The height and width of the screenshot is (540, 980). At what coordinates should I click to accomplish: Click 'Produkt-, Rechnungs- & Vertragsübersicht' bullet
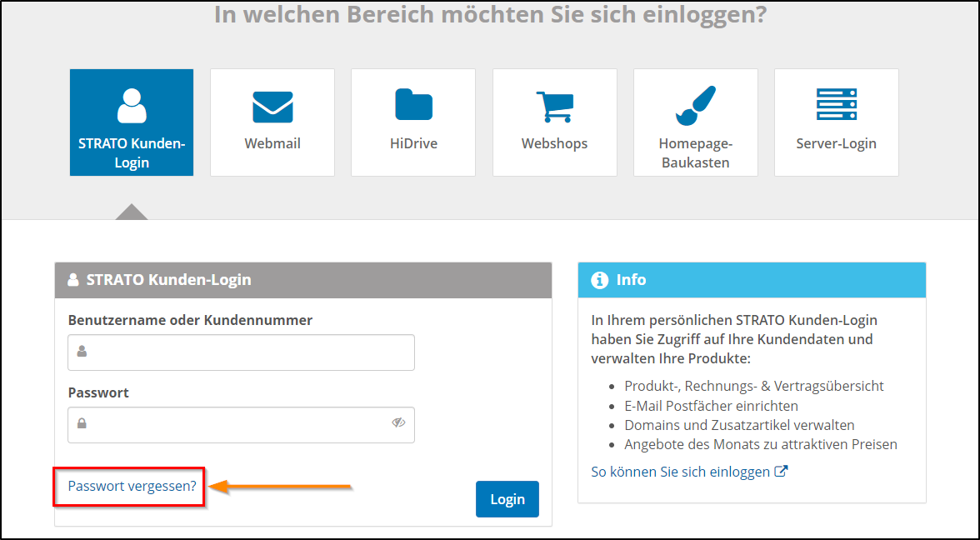click(x=753, y=386)
